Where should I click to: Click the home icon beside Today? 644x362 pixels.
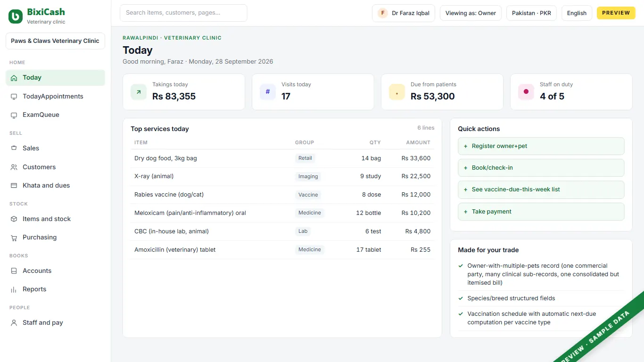point(14,78)
